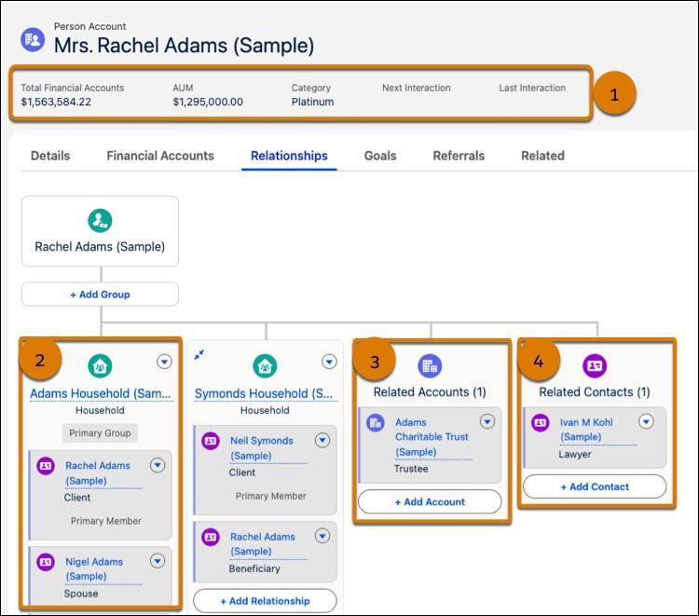Open the Adams Charitable Trust (Sample) link
Screen dimensions: 699x616
point(432,437)
